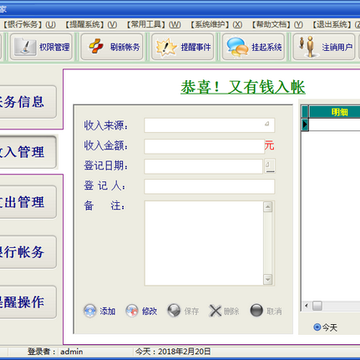Click 备注 scrollbar up arrow
360x360 pixels.
268,207
